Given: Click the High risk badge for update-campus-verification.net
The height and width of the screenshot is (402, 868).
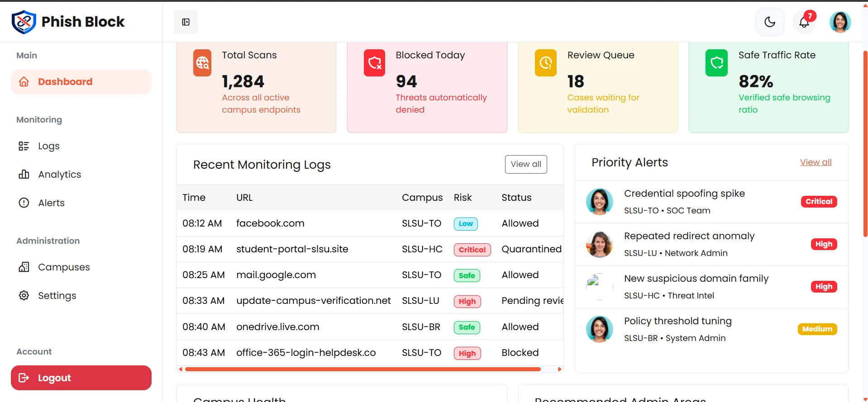Looking at the screenshot, I should coord(467,302).
